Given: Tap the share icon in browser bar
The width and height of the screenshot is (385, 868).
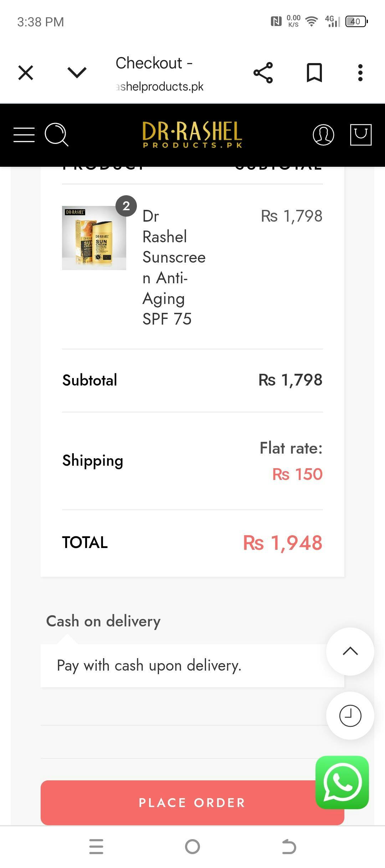Looking at the screenshot, I should [263, 73].
